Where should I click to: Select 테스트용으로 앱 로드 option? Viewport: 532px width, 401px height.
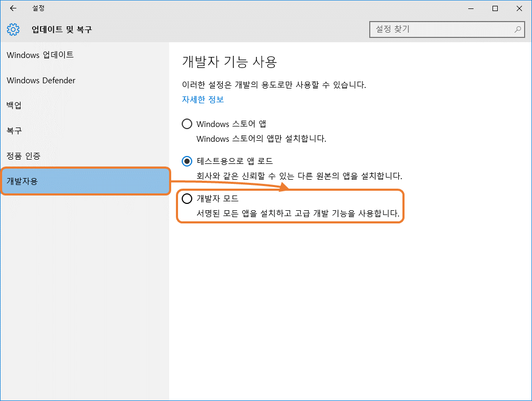pos(187,161)
